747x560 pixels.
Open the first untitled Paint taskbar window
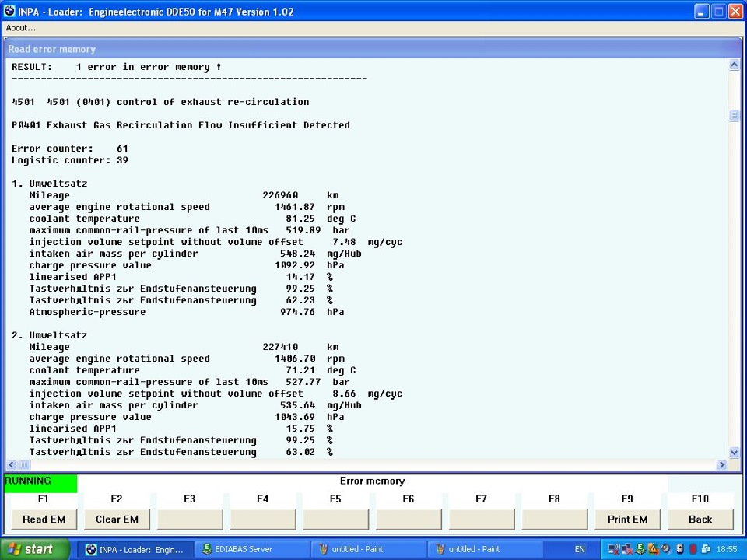[367, 549]
